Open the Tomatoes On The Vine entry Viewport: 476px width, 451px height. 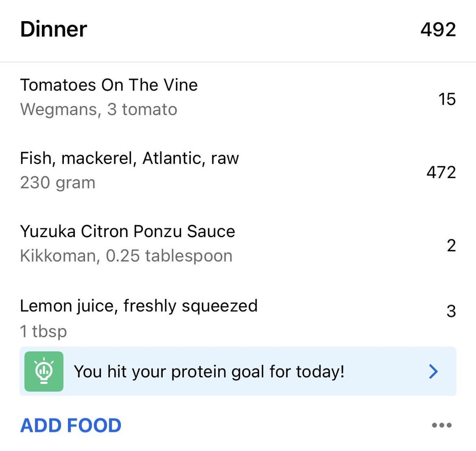[x=109, y=85]
